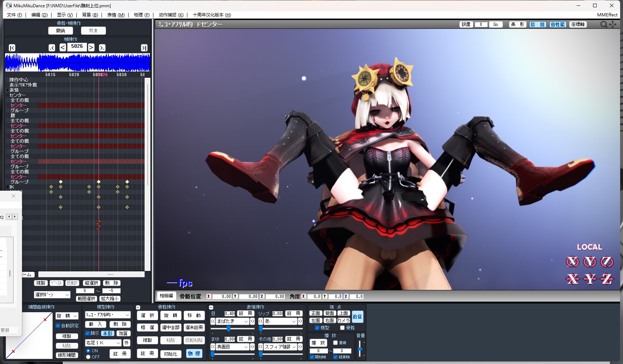Toggle the 顯示 model display checkbox

coord(88,333)
